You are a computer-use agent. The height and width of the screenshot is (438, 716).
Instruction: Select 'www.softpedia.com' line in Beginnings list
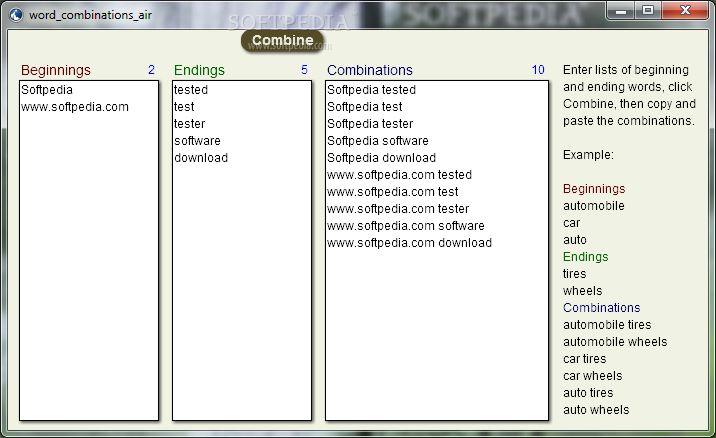(x=75, y=107)
